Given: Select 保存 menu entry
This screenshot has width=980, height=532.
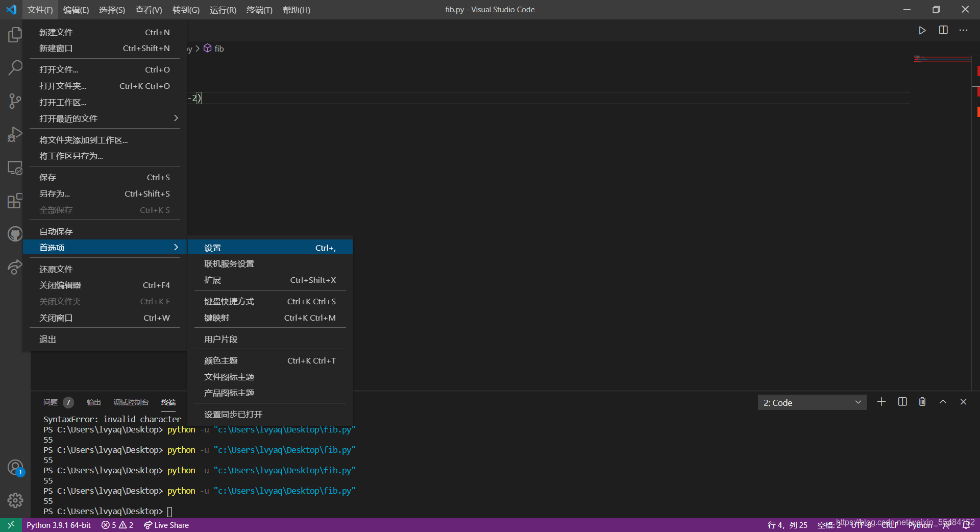Looking at the screenshot, I should tap(105, 177).
